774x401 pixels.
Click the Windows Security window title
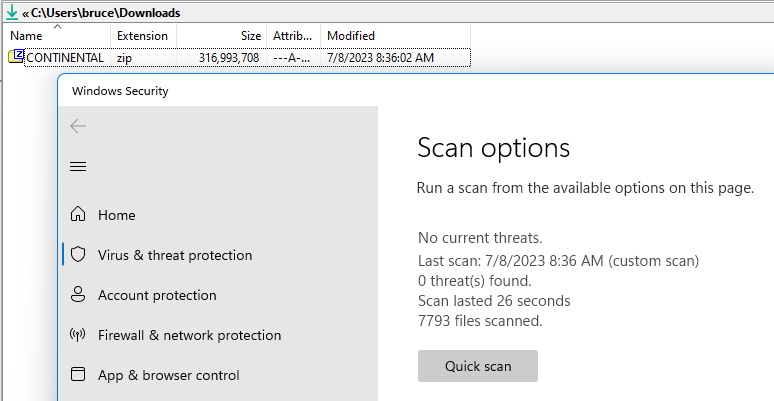120,91
